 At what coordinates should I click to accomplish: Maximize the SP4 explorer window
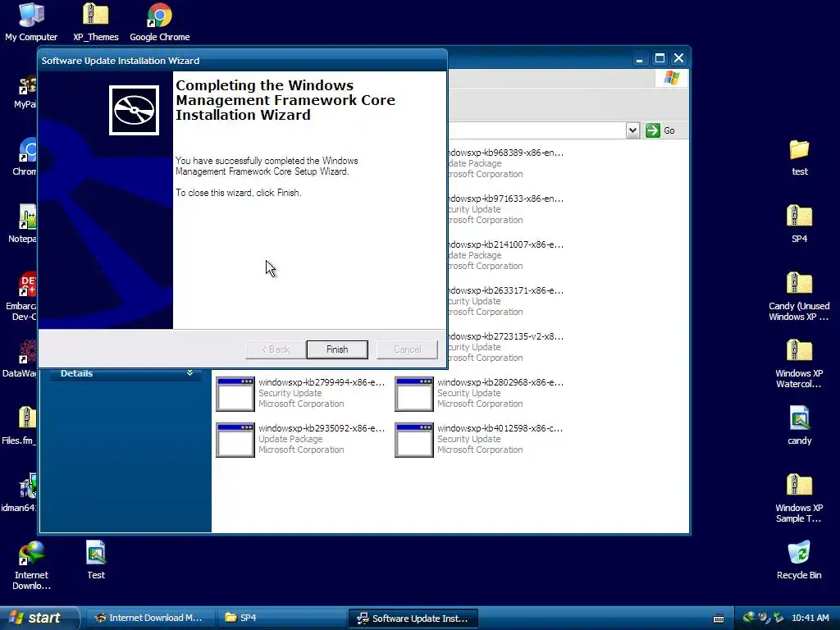[x=660, y=58]
